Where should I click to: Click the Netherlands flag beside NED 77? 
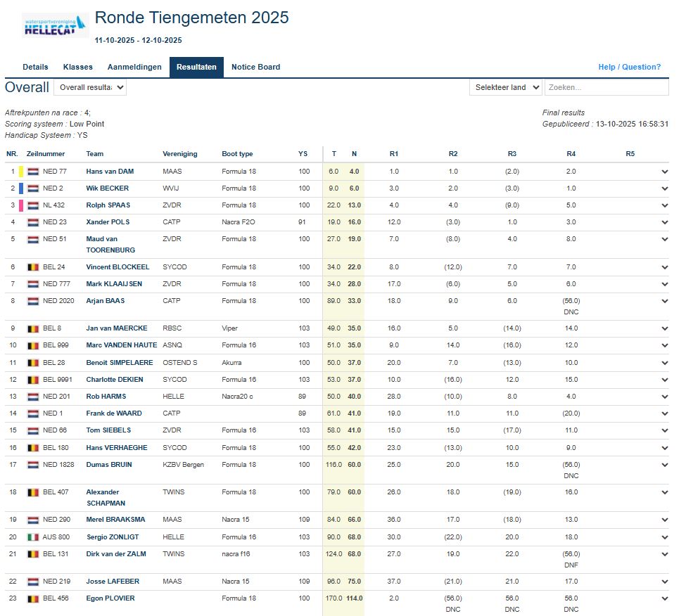[x=33, y=172]
